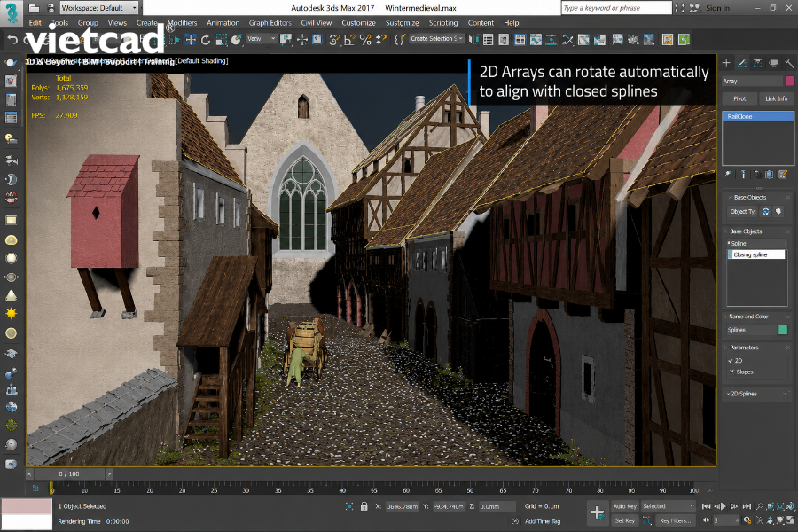
Task: Open the Display panel monitor icon
Action: tap(773, 63)
